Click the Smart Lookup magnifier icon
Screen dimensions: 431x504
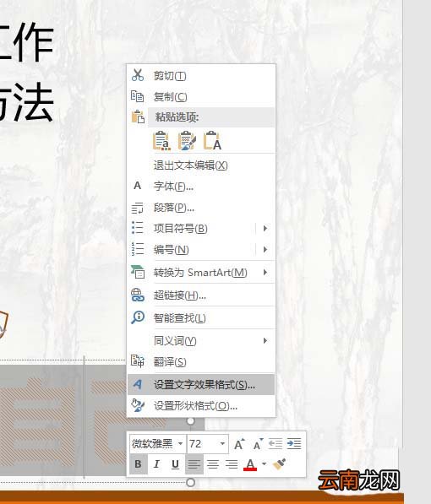(138, 317)
